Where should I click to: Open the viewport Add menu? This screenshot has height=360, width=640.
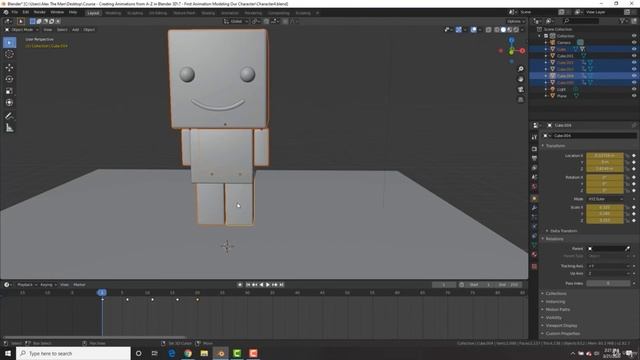[x=76, y=30]
